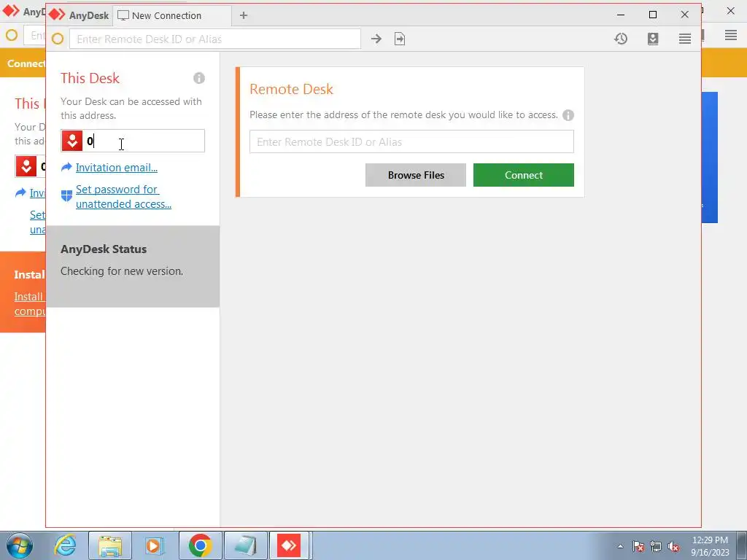Maximize the front AnyDesk window
This screenshot has width=747, height=560.
click(x=653, y=15)
